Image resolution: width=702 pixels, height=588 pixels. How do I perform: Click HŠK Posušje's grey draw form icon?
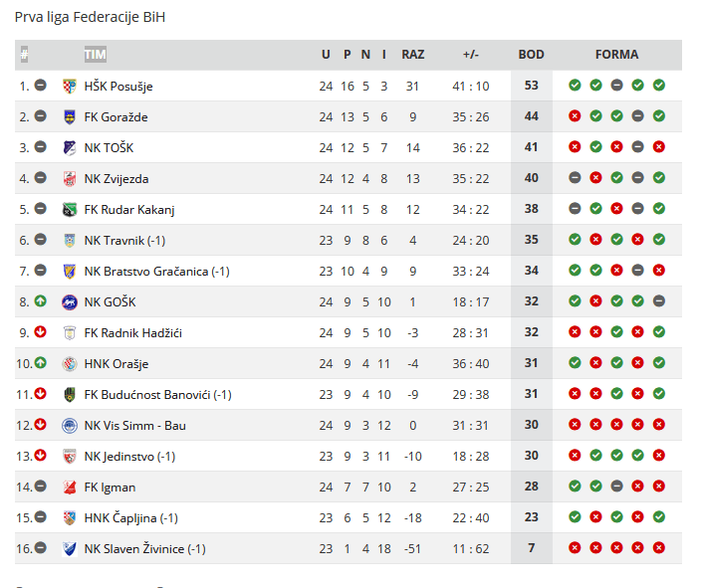[617, 85]
